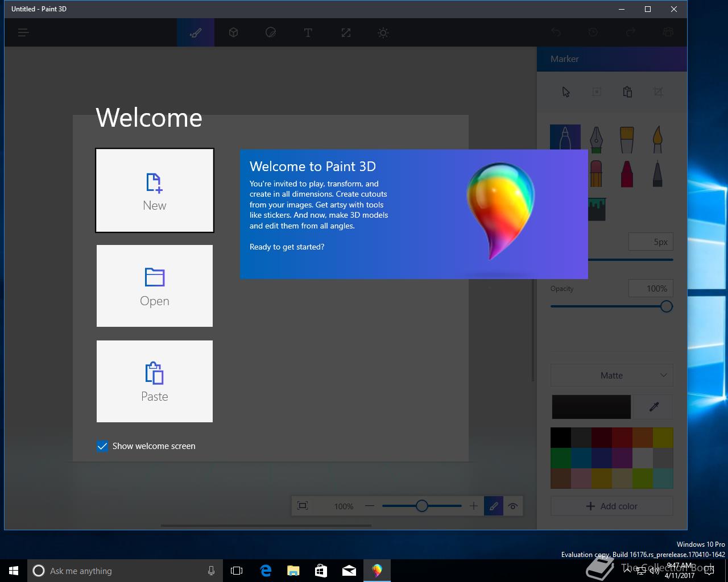The height and width of the screenshot is (582, 728).
Task: Select the Pixel pen tool
Action: pyautogui.click(x=657, y=173)
